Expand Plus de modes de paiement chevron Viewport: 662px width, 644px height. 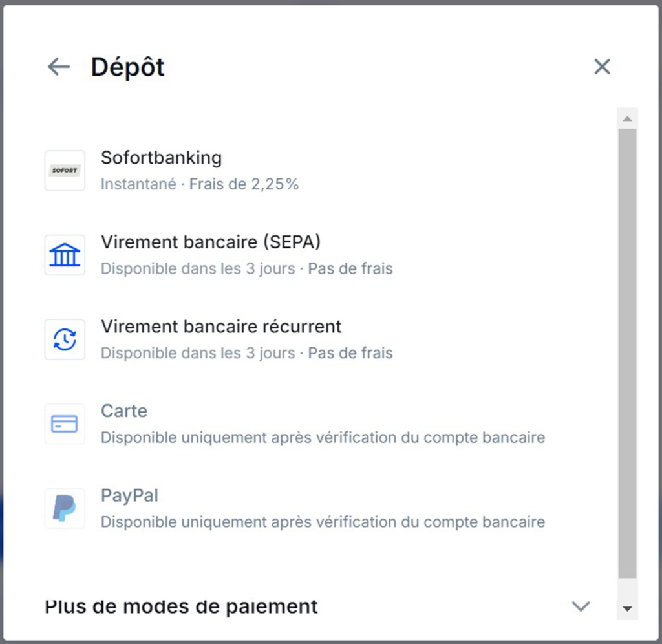[581, 606]
